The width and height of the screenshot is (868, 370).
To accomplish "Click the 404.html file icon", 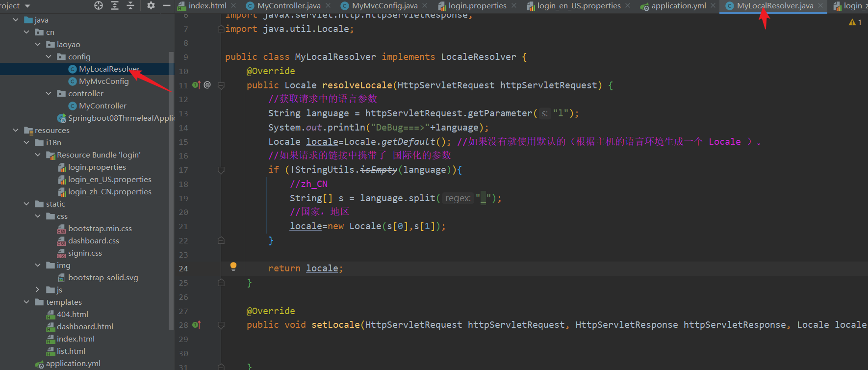I will click(x=51, y=315).
